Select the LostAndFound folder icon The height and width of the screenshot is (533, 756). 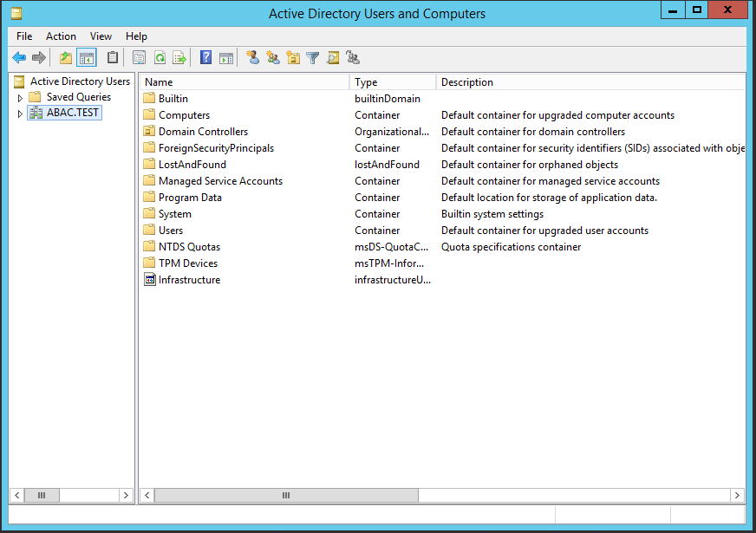149,164
